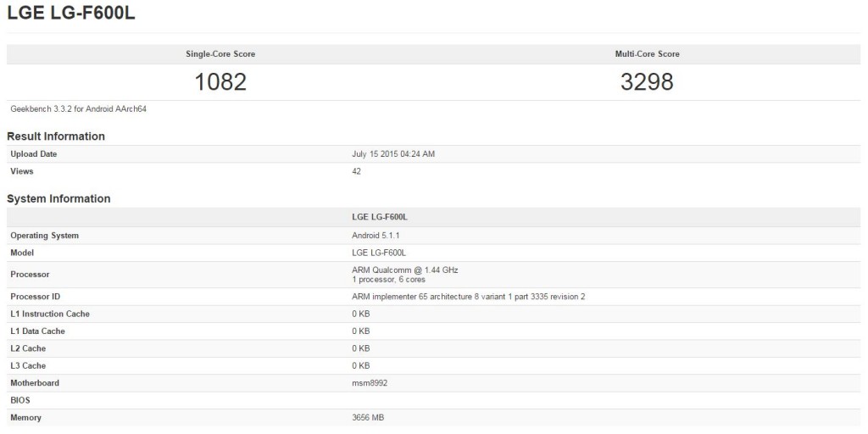The image size is (868, 434).
Task: Select the Views label
Action: [22, 171]
